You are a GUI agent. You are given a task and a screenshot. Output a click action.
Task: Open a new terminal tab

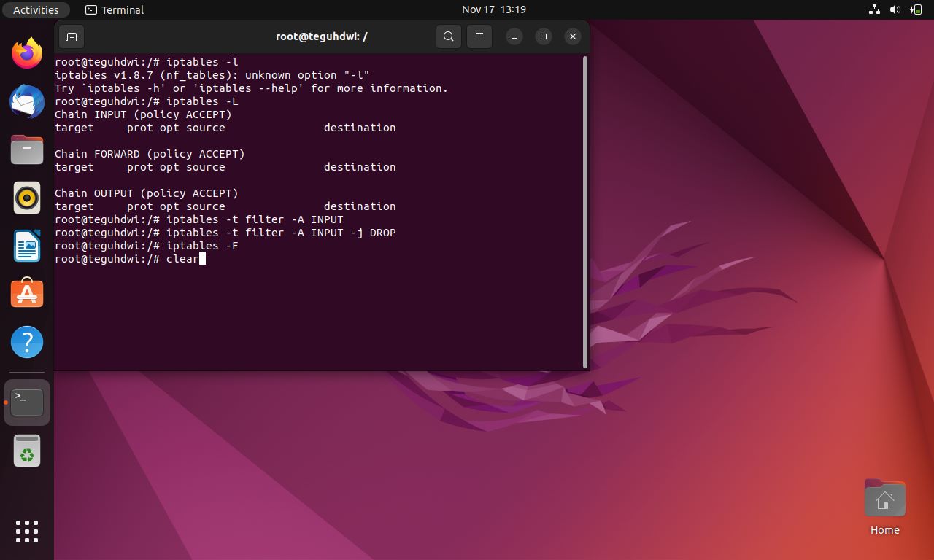pyautogui.click(x=72, y=36)
